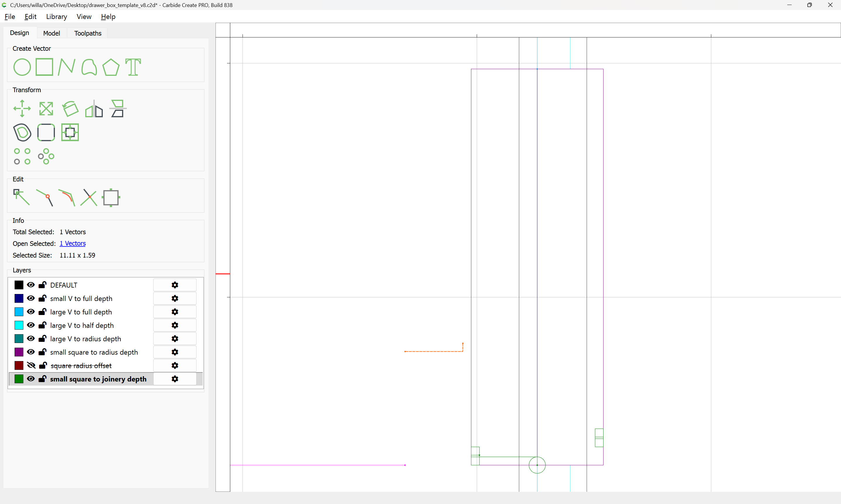The image size is (841, 504).
Task: Click the Move transform tool
Action: point(22,109)
